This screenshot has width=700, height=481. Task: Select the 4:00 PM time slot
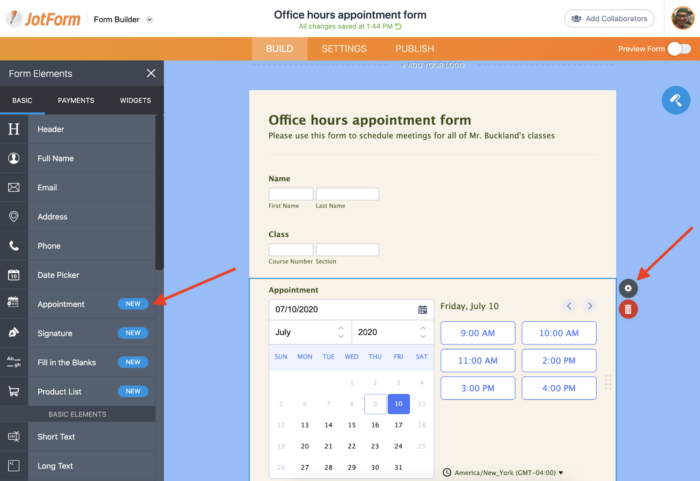(x=559, y=388)
